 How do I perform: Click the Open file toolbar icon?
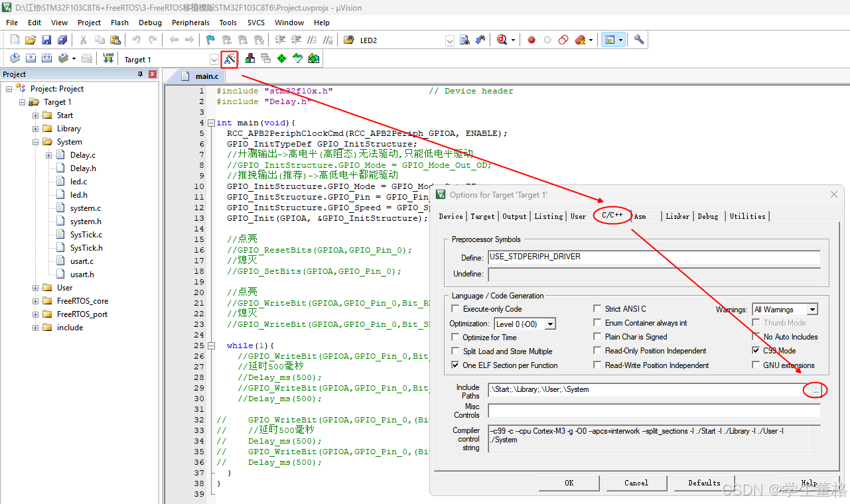pos(31,40)
